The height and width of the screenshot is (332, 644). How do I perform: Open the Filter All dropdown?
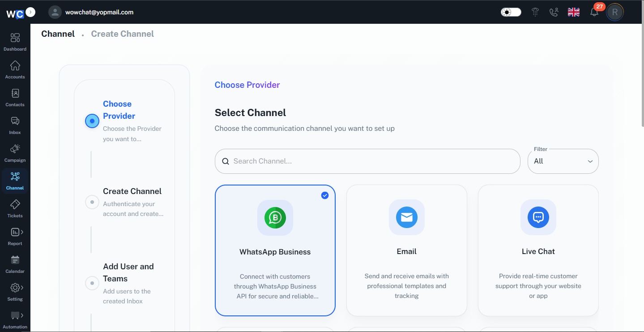pos(563,161)
